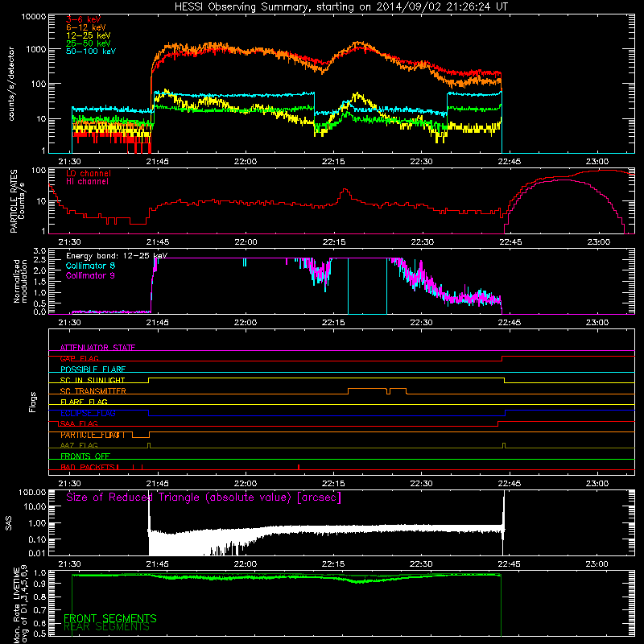Click the HI channel legend label

(87, 181)
